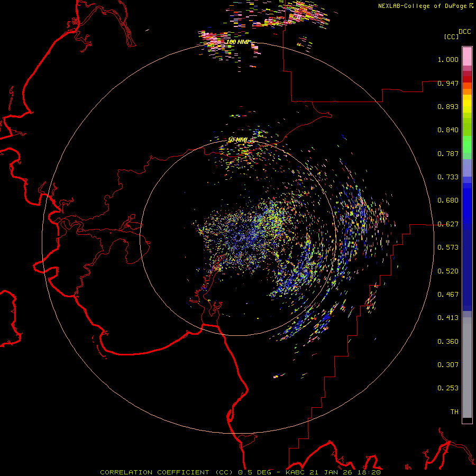Screen dimensions: 476x476
Task: Select the 0.360 scale value
Action: pos(448,342)
